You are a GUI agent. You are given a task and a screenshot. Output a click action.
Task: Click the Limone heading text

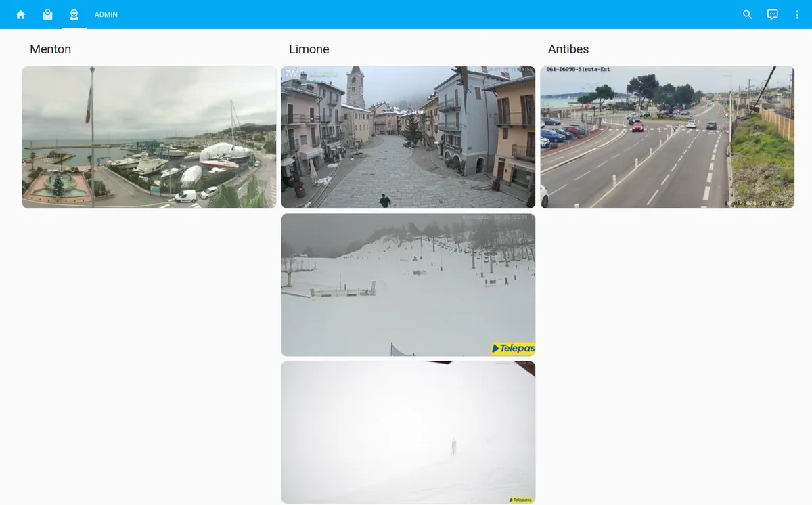point(309,49)
